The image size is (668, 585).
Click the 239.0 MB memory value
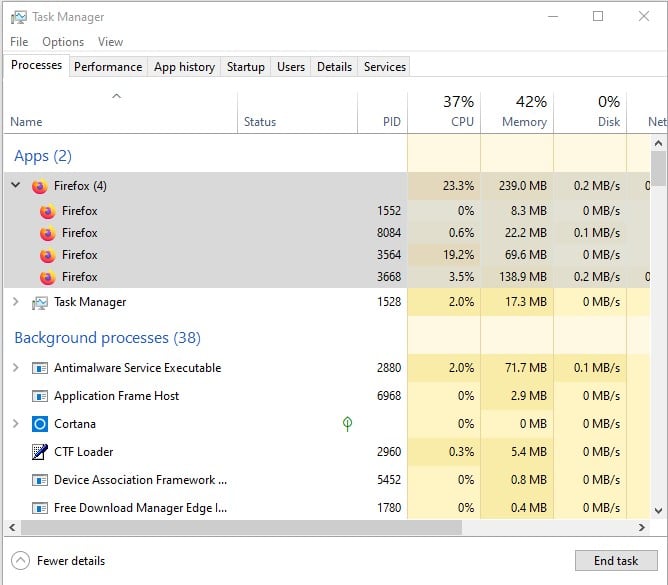point(523,186)
